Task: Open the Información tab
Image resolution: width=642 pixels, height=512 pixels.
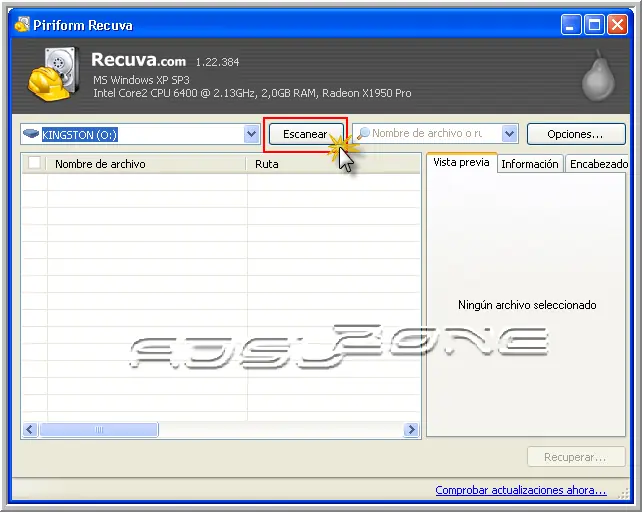Action: point(529,164)
